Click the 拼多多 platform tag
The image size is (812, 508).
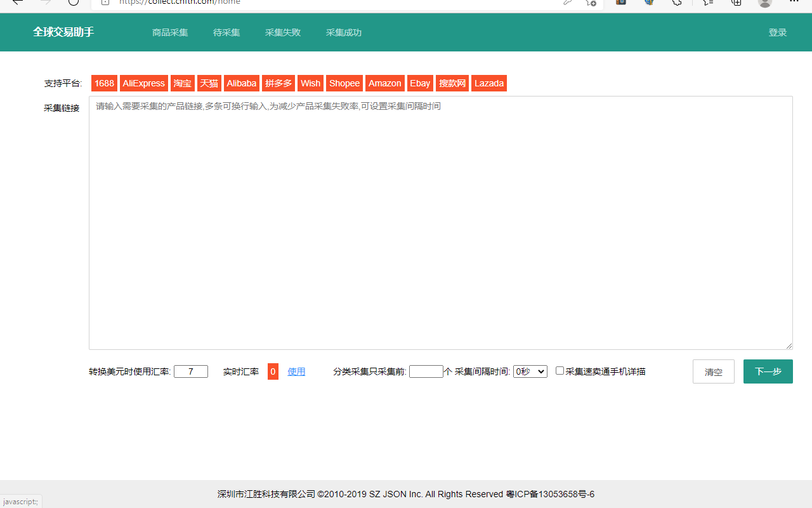278,83
